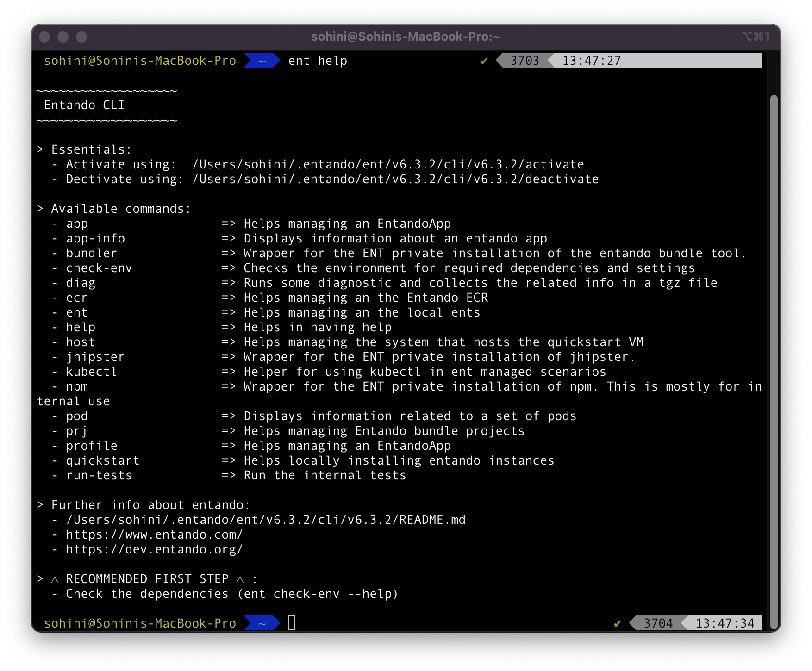Click the cursor block at the bottom prompt
The image size is (812, 671).
(x=292, y=623)
